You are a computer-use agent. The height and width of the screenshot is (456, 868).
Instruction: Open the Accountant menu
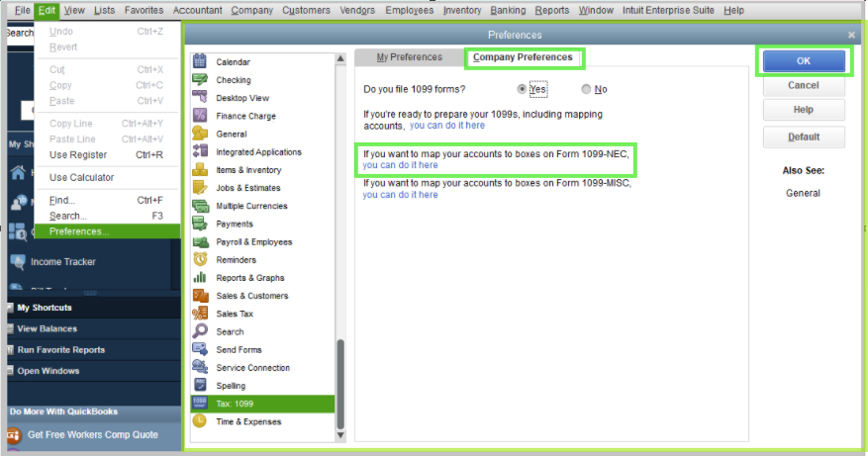coord(198,10)
